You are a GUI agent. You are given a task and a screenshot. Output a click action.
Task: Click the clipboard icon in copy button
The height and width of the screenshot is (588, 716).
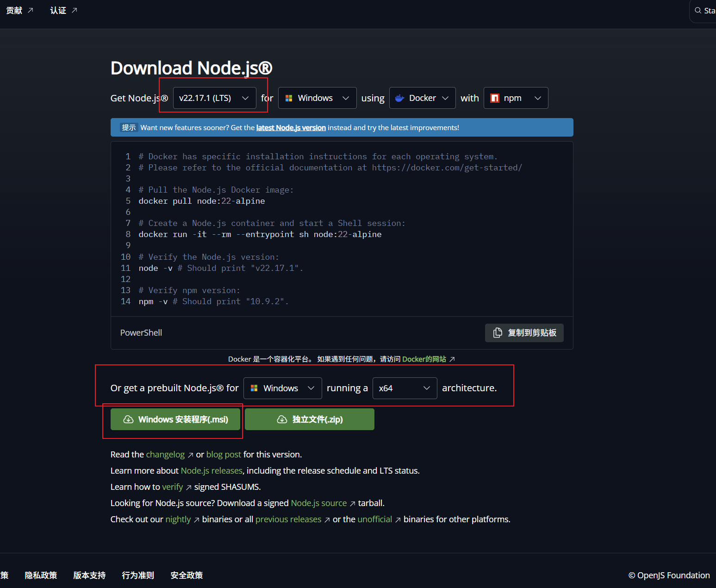click(x=498, y=333)
